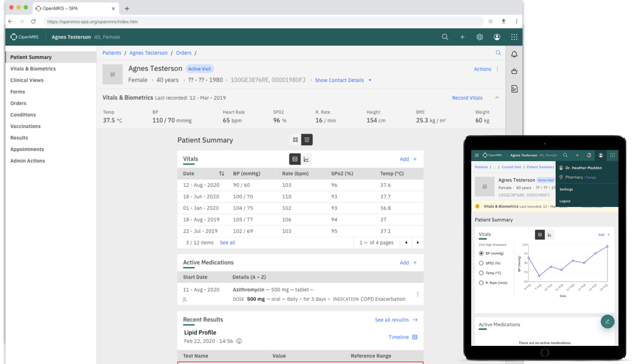Select BP (mmHg) radio on tablet chart
The height and width of the screenshot is (364, 638).
point(481,253)
